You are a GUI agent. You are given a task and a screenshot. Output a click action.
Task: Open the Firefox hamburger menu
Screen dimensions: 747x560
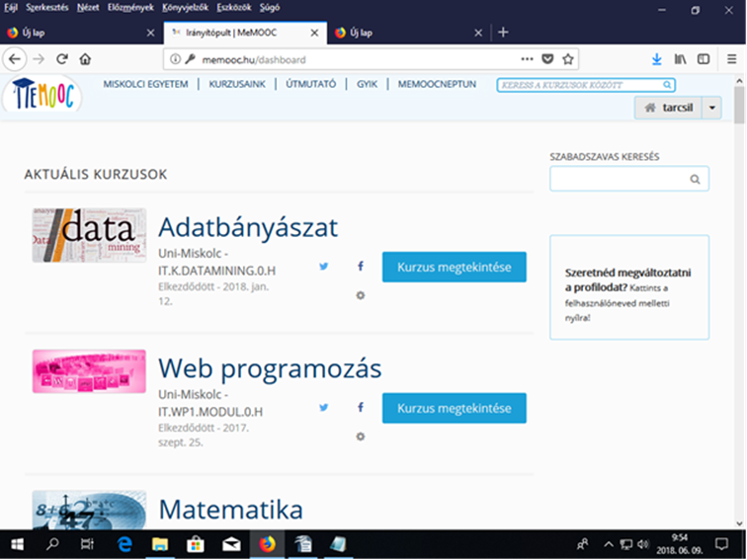(732, 59)
